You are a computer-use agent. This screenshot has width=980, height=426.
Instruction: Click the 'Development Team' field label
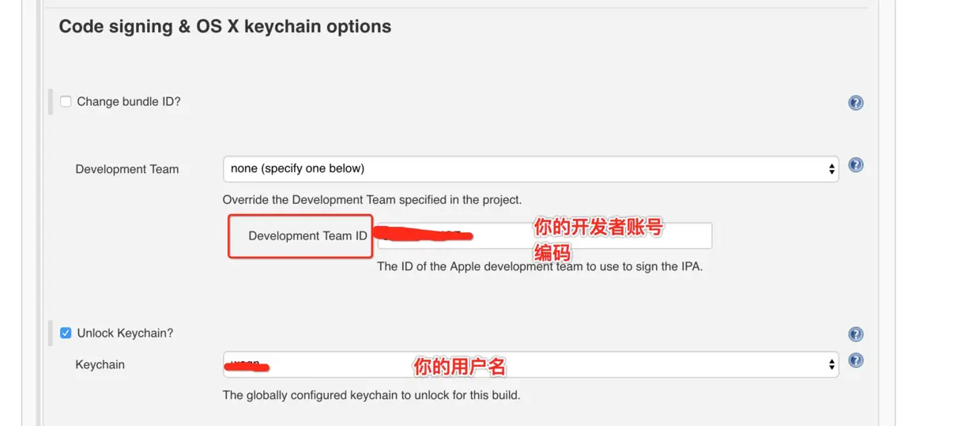(x=126, y=169)
